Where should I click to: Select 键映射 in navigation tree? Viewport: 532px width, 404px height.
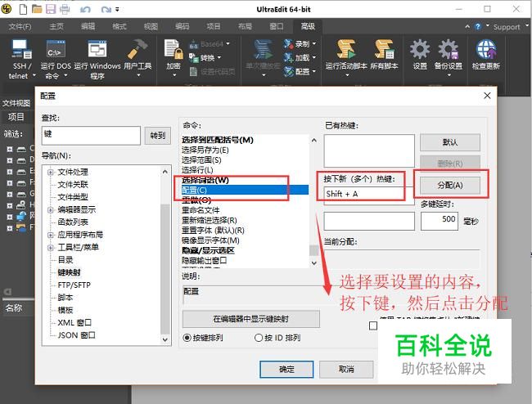click(70, 272)
